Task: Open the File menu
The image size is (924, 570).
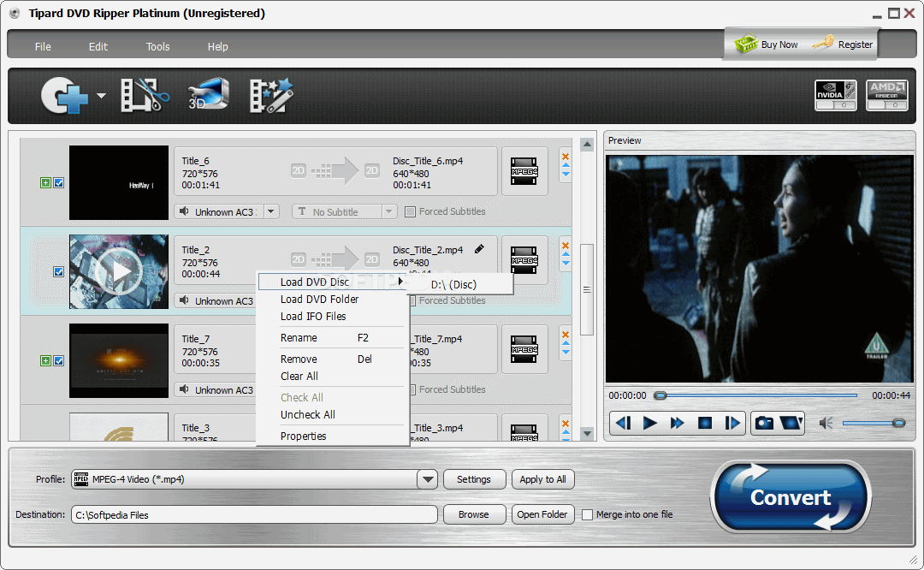Action: tap(43, 46)
